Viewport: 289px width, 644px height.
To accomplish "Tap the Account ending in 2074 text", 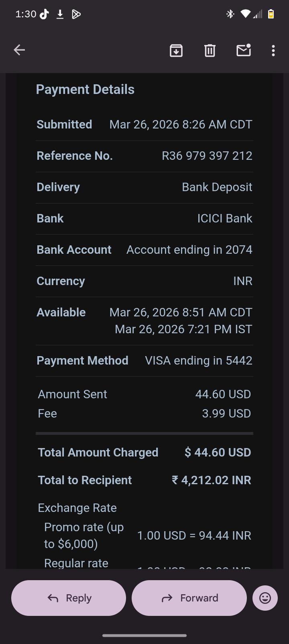I will 189,250.
